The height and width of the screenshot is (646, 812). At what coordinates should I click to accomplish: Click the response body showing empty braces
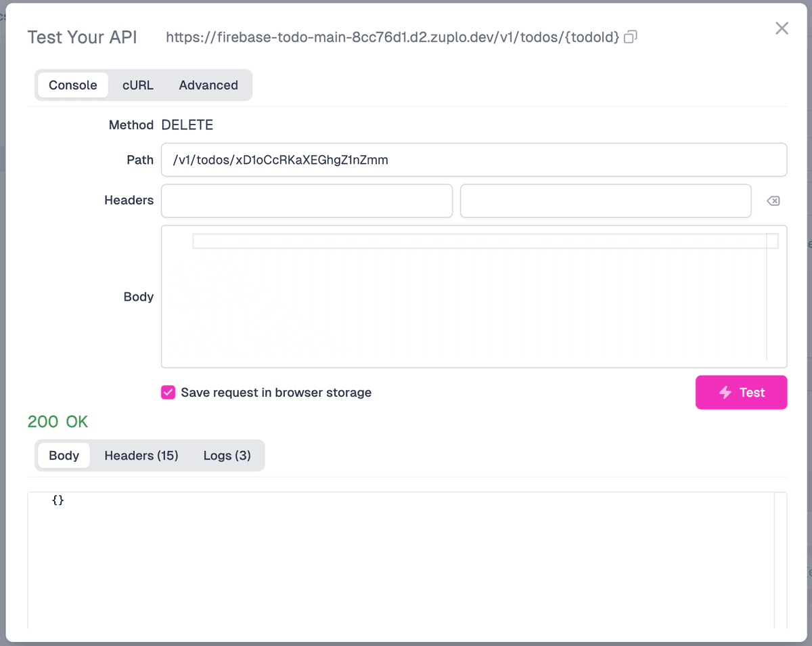pos(58,500)
